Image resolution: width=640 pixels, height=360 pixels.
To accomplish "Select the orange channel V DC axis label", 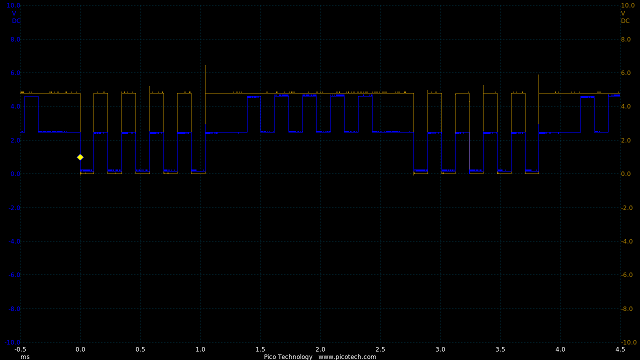I will pos(624,17).
